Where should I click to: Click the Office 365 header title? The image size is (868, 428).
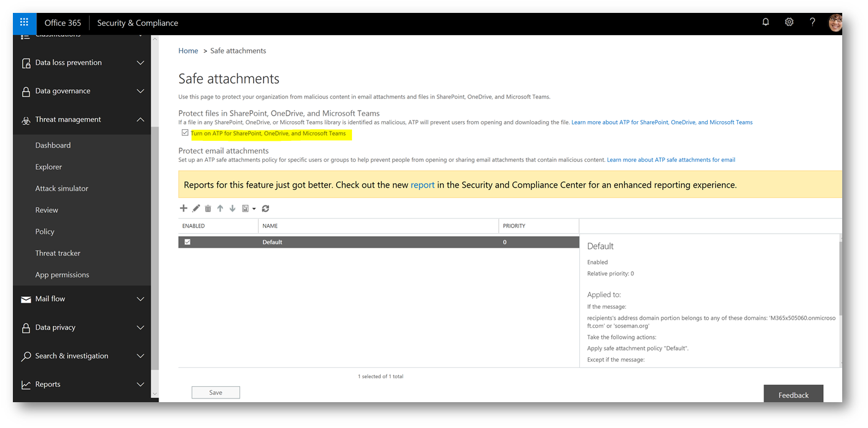tap(63, 23)
